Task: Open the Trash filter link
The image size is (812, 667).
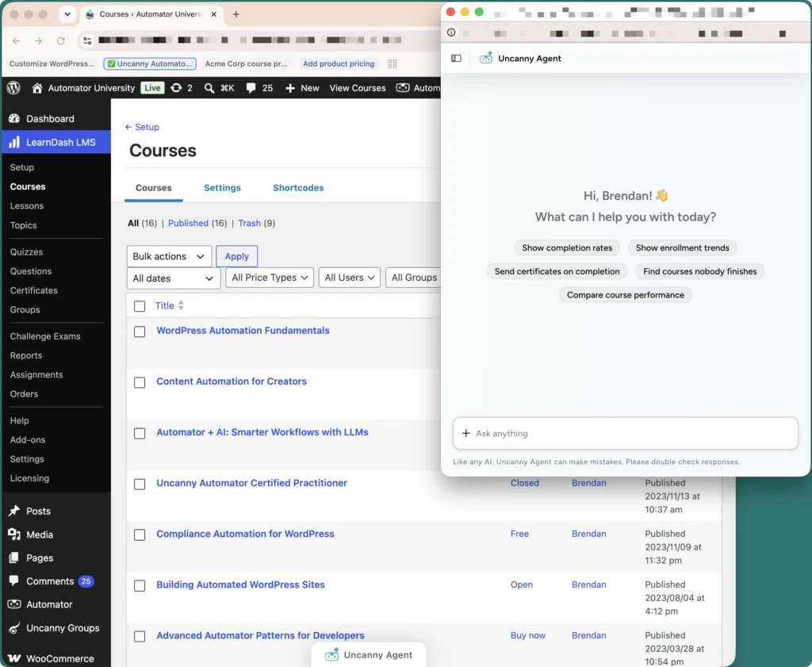Action: (x=249, y=223)
